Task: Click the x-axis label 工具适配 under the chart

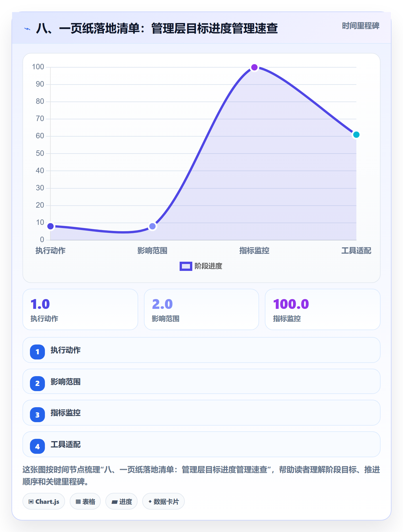Action: (x=356, y=251)
